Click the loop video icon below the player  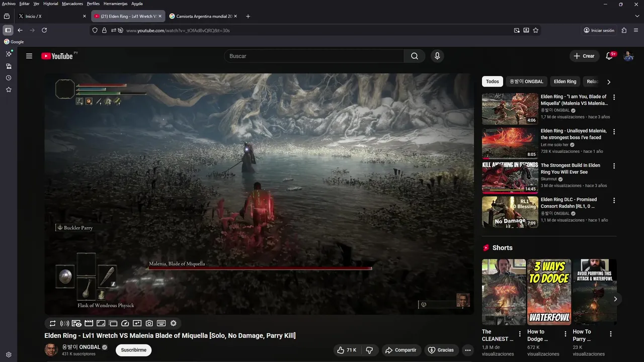pyautogui.click(x=52, y=323)
